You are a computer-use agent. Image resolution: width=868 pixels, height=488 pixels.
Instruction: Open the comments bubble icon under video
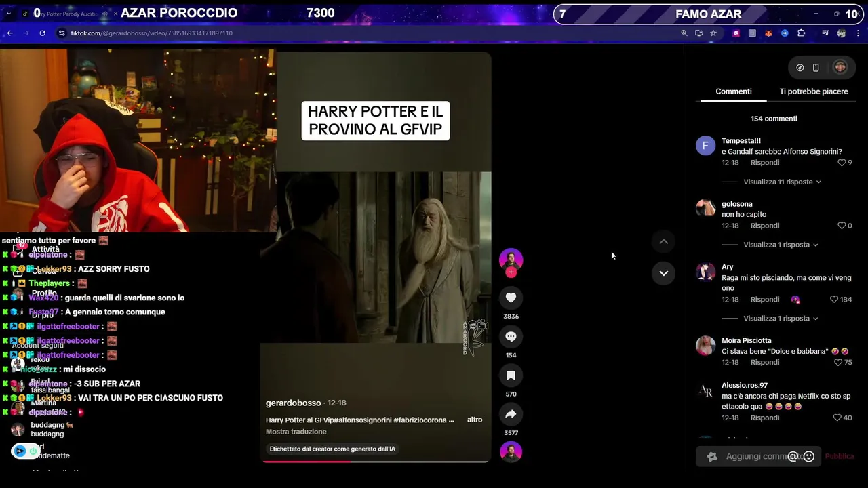[x=511, y=337]
